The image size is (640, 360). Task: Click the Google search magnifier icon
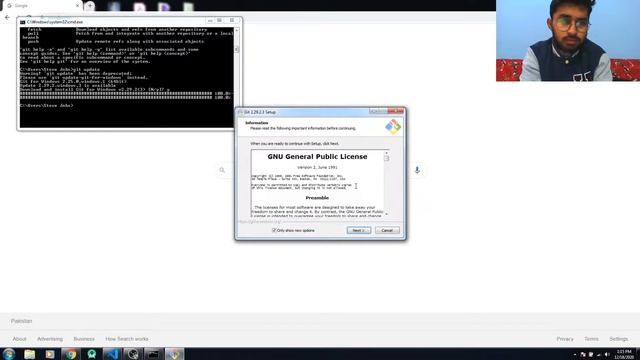(222, 170)
